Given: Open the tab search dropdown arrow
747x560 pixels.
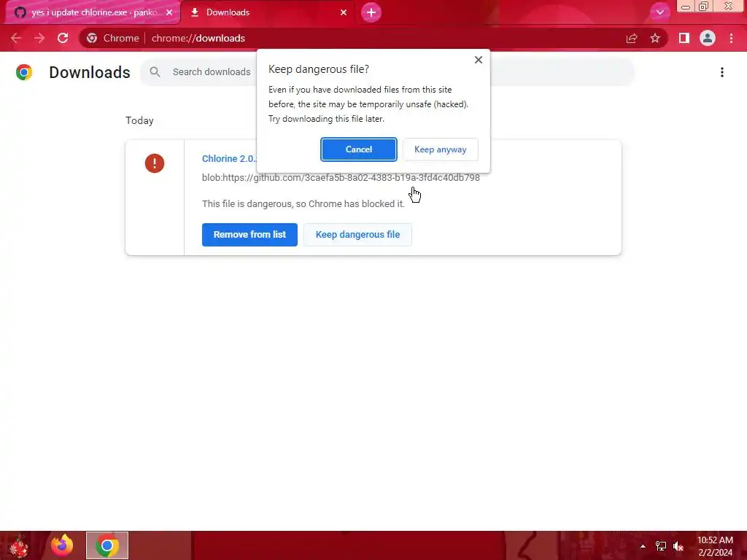Looking at the screenshot, I should tap(659, 12).
